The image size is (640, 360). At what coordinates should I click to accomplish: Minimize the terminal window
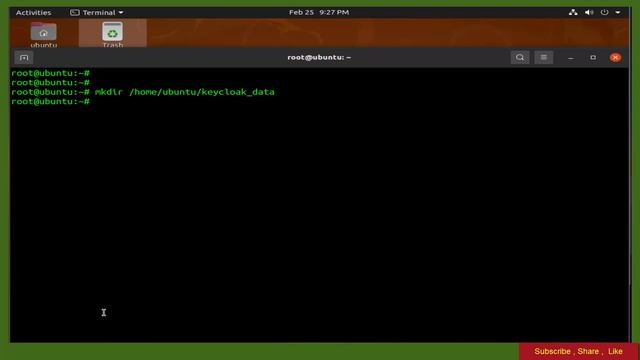click(571, 58)
